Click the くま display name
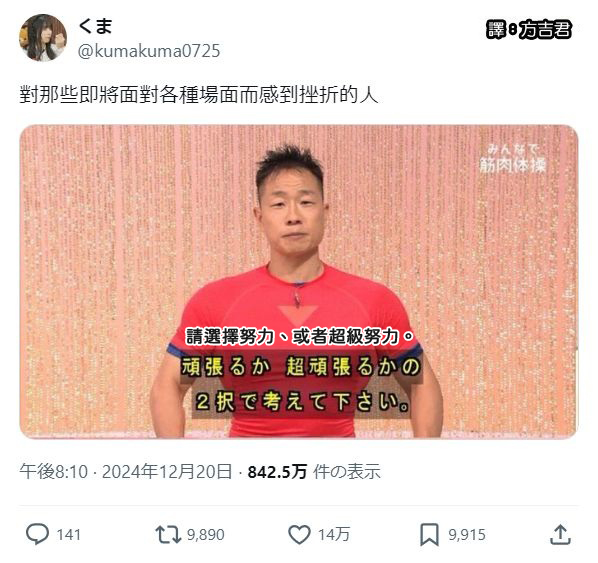598x563 pixels. coord(95,26)
